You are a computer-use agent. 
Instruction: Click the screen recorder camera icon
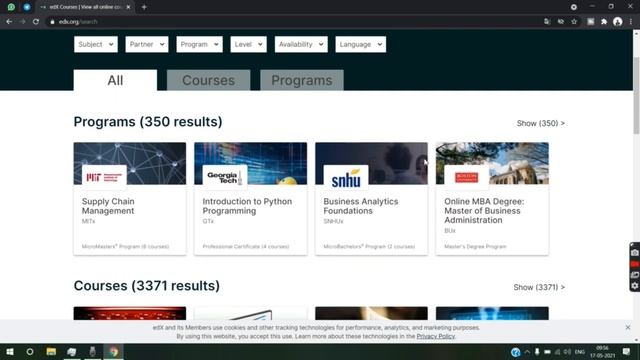pyautogui.click(x=634, y=253)
